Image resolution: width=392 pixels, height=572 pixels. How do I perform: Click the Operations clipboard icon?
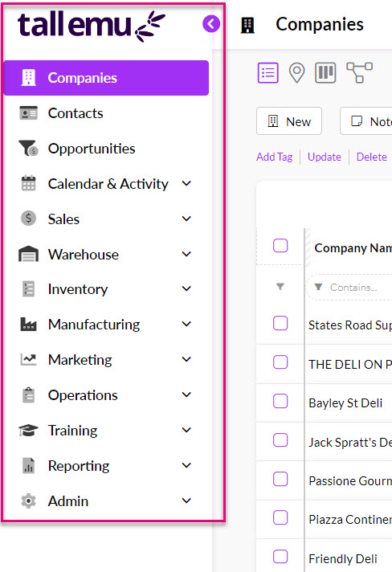click(x=28, y=395)
